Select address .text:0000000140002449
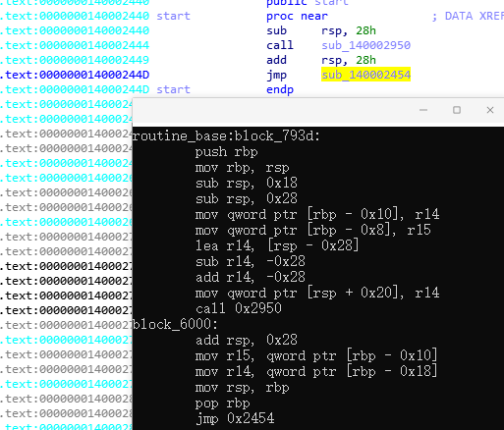 click(75, 60)
